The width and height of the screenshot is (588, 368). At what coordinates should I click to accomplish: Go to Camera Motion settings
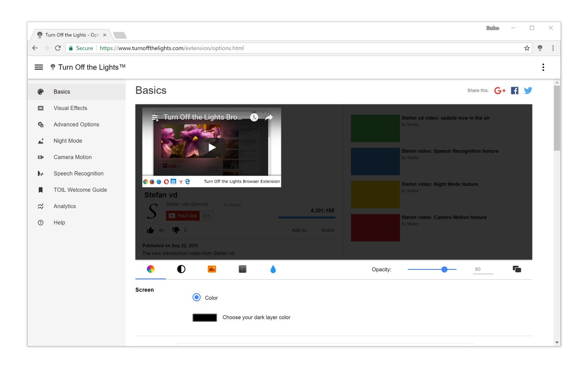[x=73, y=157]
